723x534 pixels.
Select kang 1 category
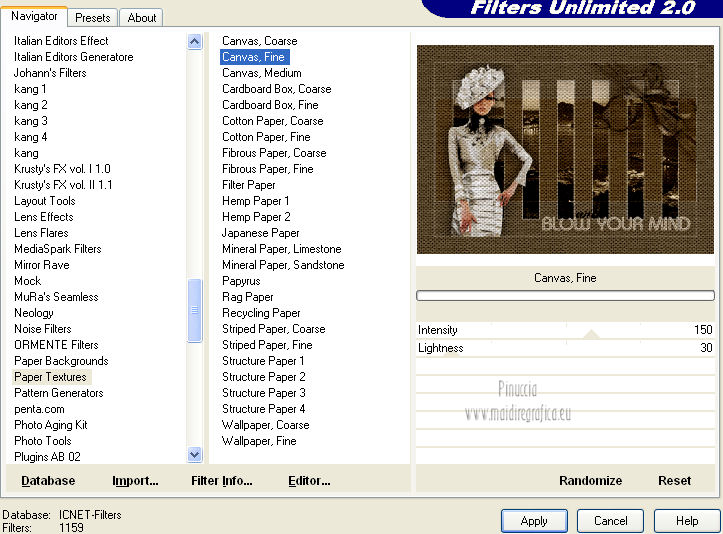click(30, 89)
